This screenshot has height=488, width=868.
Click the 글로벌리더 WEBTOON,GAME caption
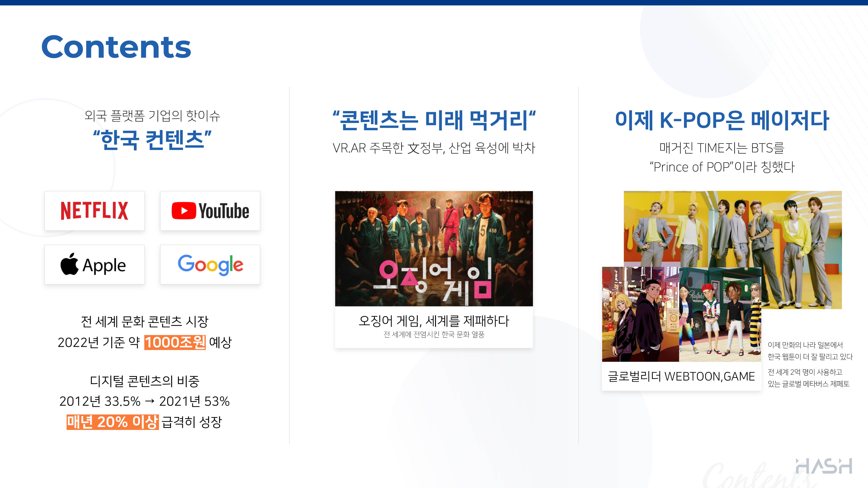tap(681, 376)
